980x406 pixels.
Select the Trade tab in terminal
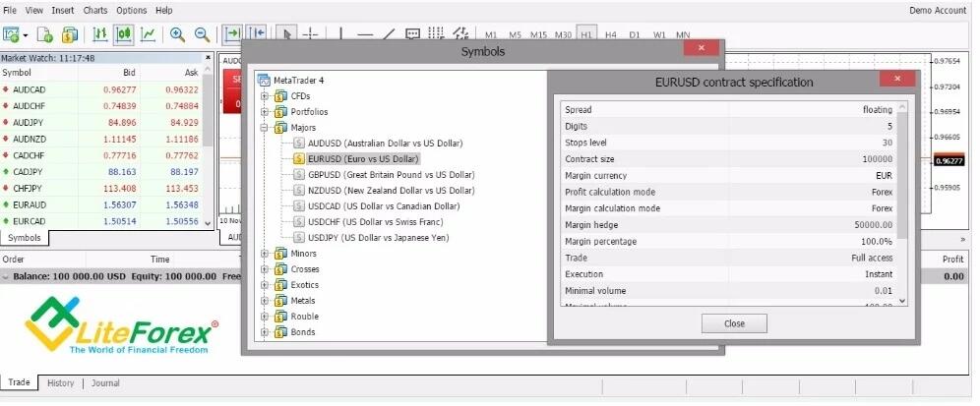pyautogui.click(x=19, y=382)
